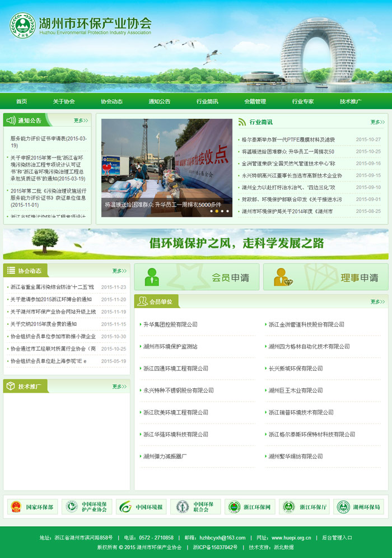The height and width of the screenshot is (558, 392).
Task: Expand 更多 in the 会员单位 panel
Action: pyautogui.click(x=377, y=301)
